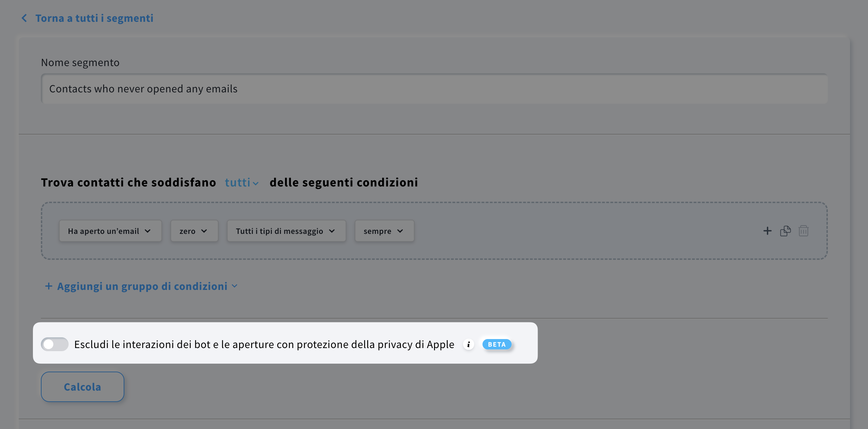Click the back chevron before 'Torna a tutti i segmenti'
The image size is (868, 429).
(24, 18)
